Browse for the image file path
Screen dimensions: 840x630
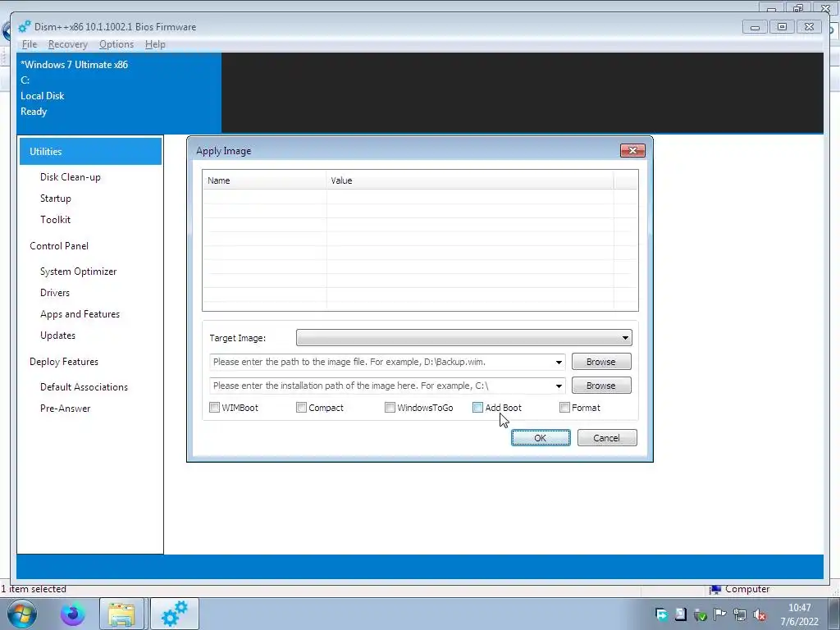[x=601, y=362]
